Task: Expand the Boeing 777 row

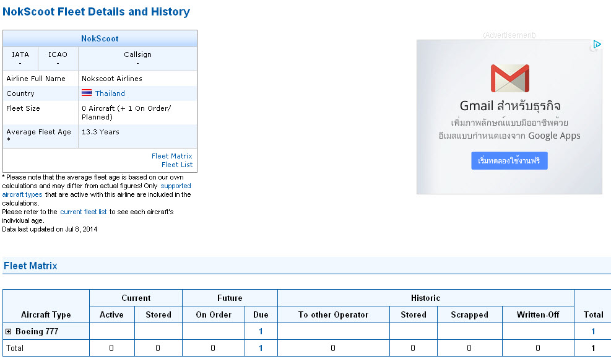Action: point(8,332)
